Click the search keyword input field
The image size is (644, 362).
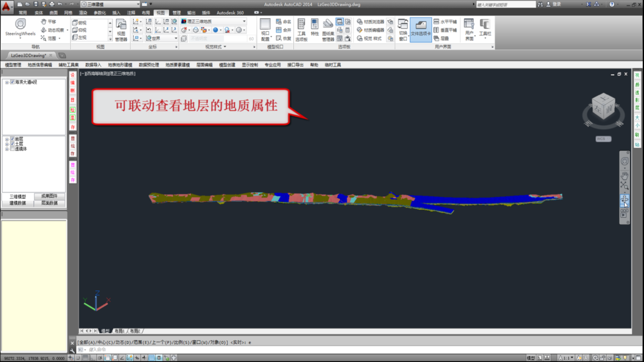coord(505,4)
